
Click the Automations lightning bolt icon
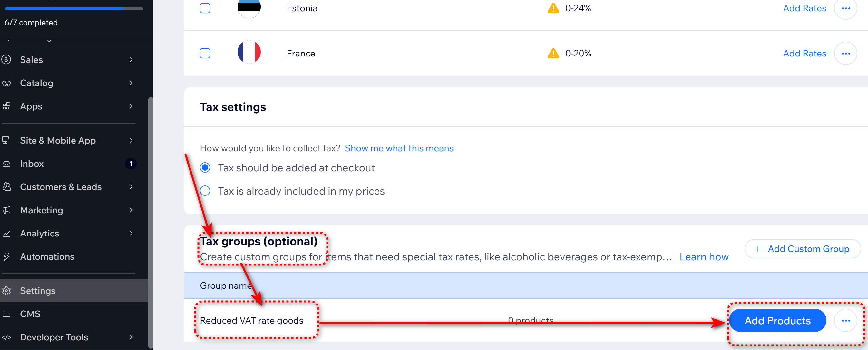click(6, 256)
